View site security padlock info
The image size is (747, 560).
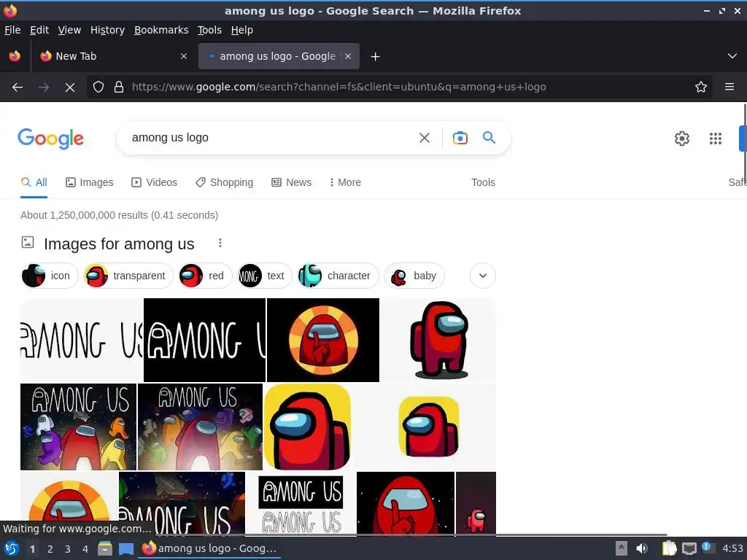point(119,87)
